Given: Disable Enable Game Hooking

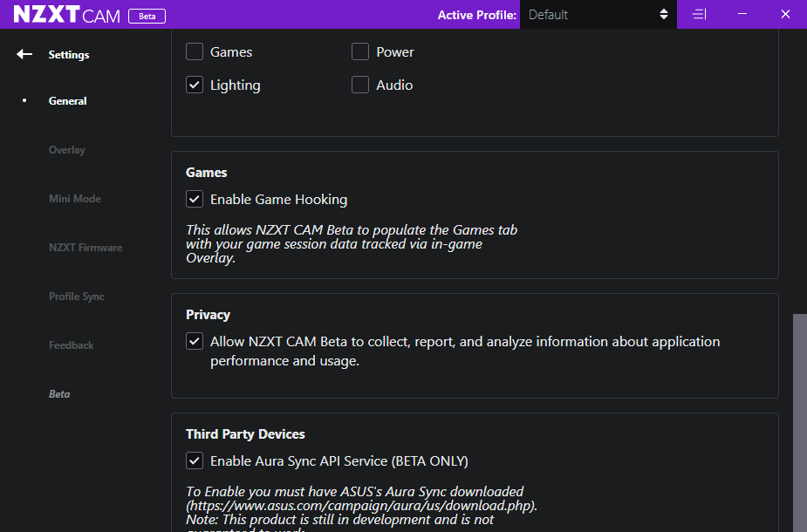Looking at the screenshot, I should tap(194, 199).
